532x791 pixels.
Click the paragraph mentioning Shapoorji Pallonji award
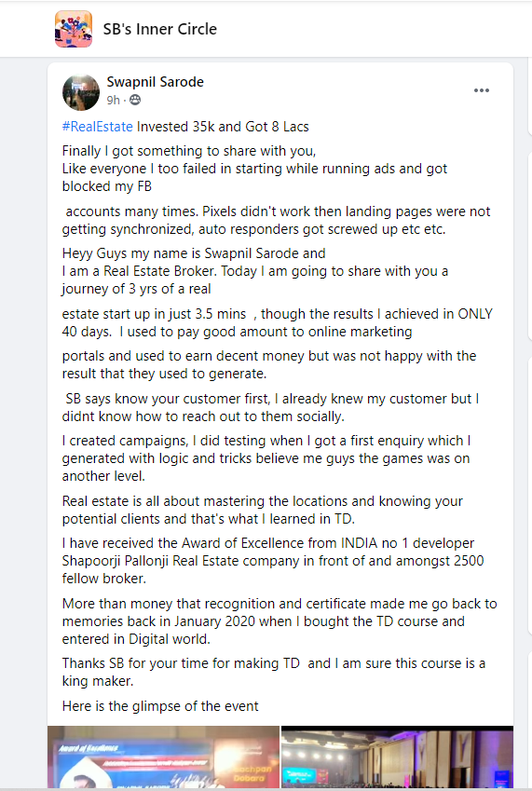(x=273, y=561)
